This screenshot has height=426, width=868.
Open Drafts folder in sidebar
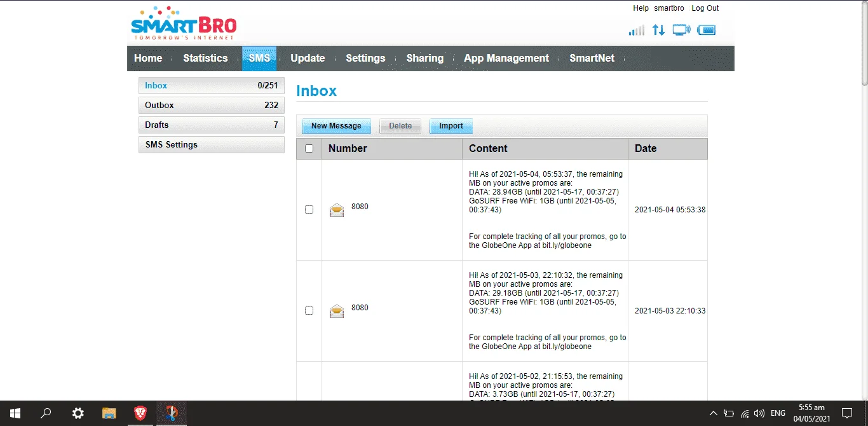pyautogui.click(x=212, y=125)
